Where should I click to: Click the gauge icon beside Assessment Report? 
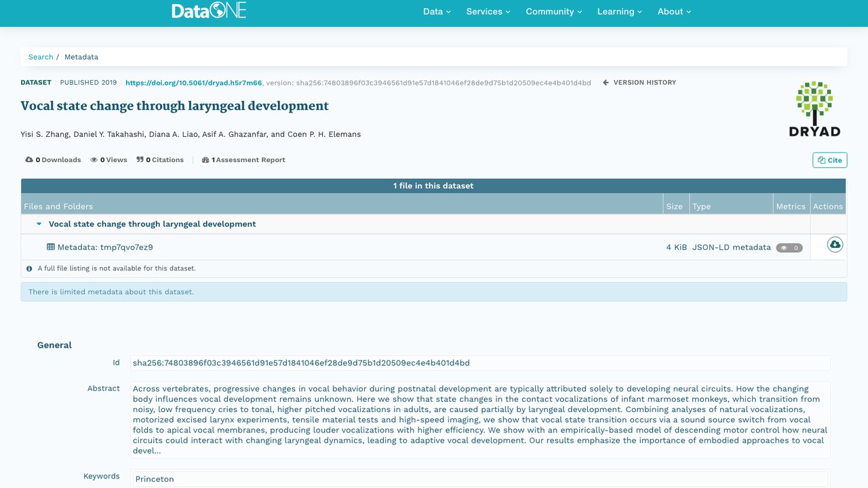205,160
